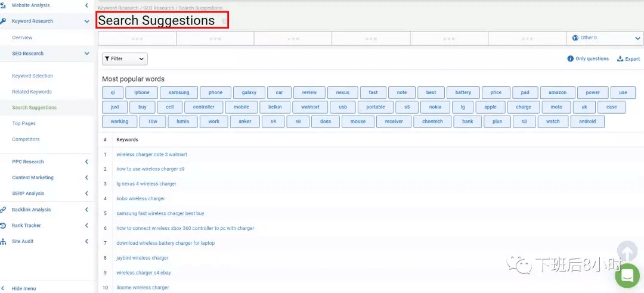This screenshot has height=293, width=644.
Task: Click the Website Analysis chart icon
Action: 4,5
